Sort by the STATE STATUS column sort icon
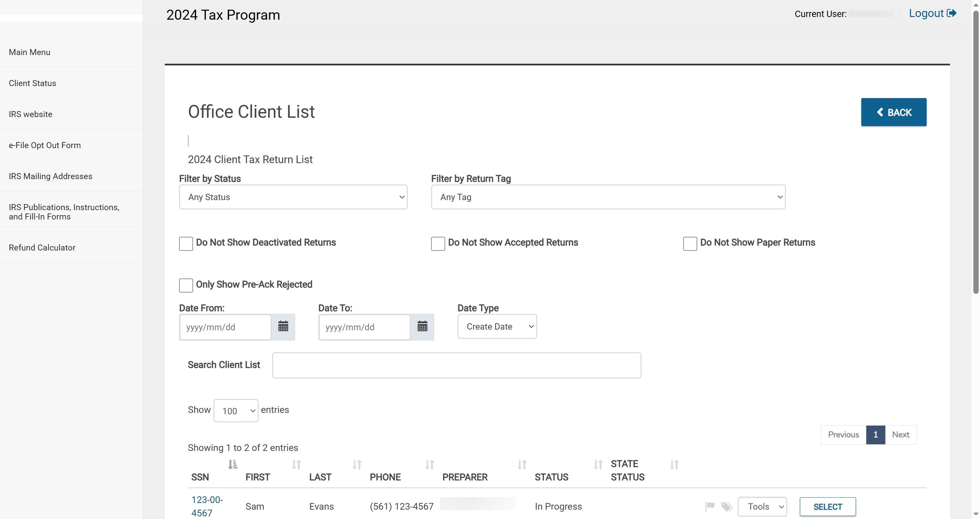This screenshot has width=980, height=519. tap(674, 464)
